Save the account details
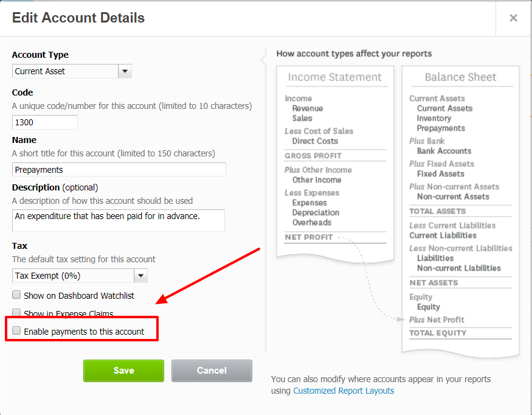The height and width of the screenshot is (415, 532). (x=123, y=370)
